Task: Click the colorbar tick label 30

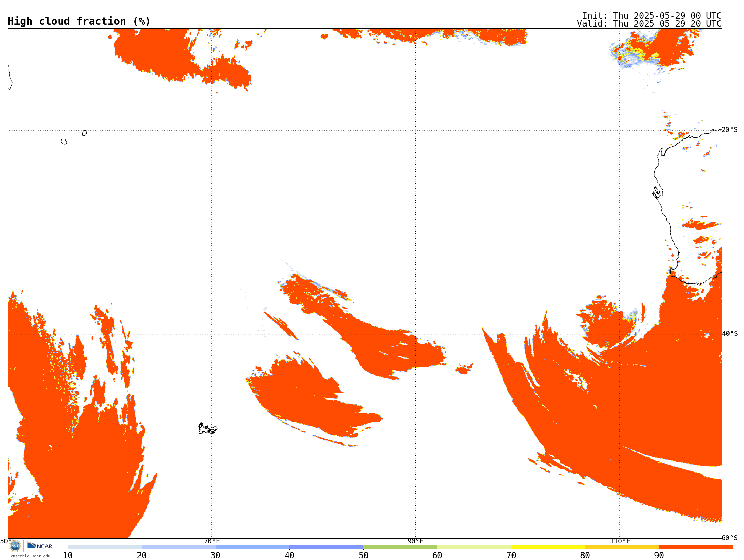Action: 216,555
